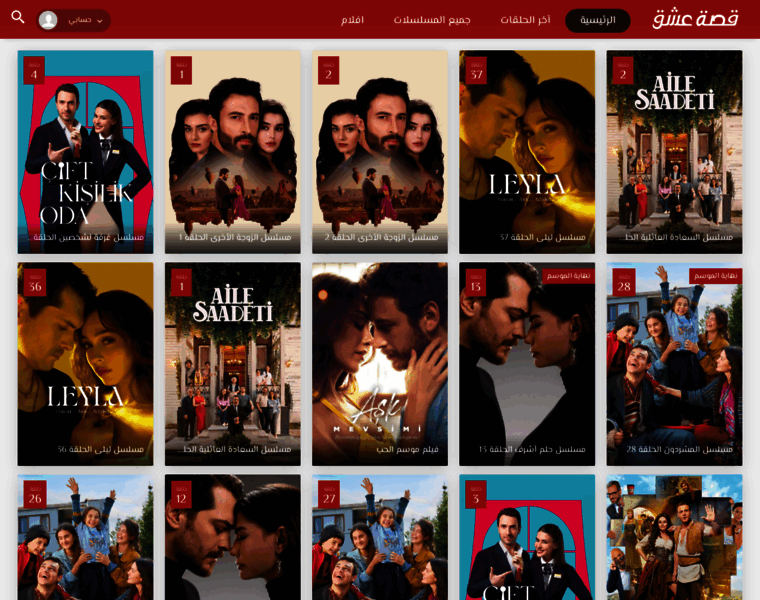Click episode 37 badge on Leyla poster

click(476, 70)
